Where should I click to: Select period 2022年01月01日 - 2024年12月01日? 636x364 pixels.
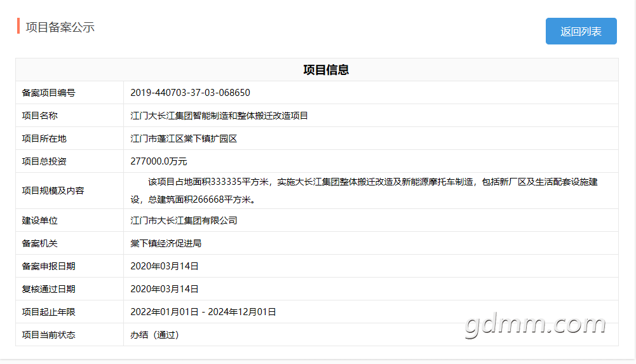point(203,312)
